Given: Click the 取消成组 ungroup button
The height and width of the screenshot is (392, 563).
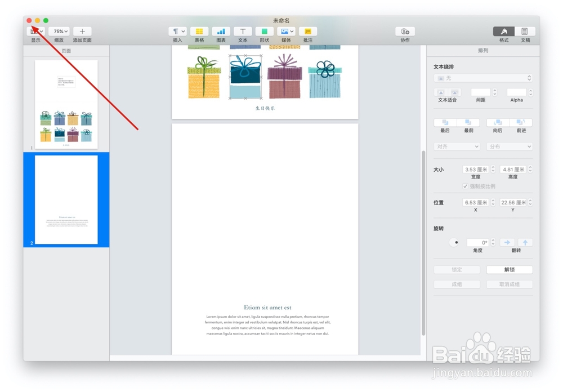Looking at the screenshot, I should [510, 284].
